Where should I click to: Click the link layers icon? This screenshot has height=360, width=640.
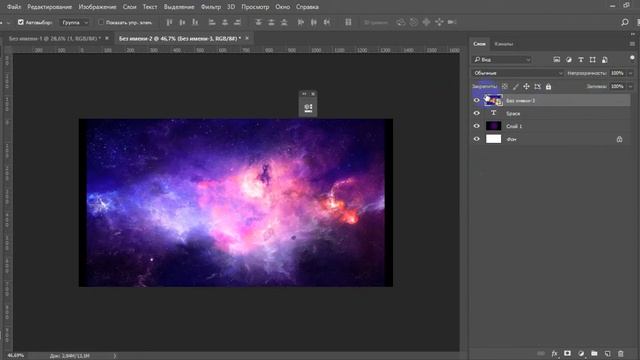(541, 353)
